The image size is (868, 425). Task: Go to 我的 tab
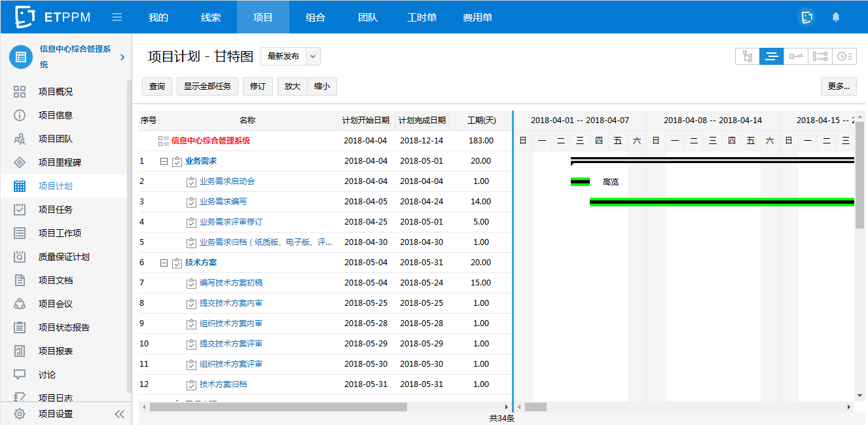click(158, 17)
